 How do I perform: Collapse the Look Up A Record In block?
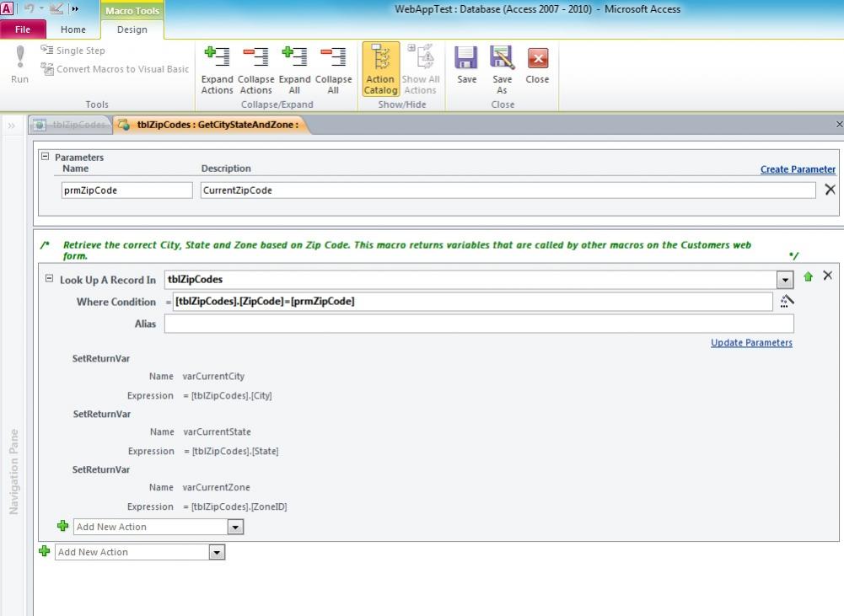tap(49, 278)
